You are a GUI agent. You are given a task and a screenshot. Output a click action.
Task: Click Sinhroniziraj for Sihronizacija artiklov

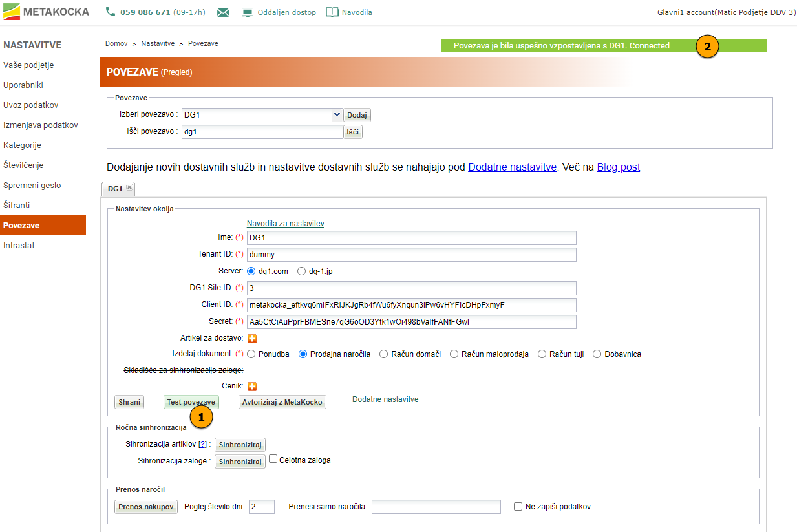pyautogui.click(x=240, y=445)
